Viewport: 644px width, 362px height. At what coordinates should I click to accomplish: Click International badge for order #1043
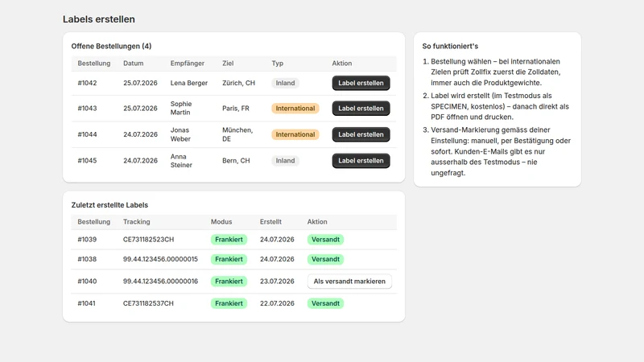click(295, 109)
